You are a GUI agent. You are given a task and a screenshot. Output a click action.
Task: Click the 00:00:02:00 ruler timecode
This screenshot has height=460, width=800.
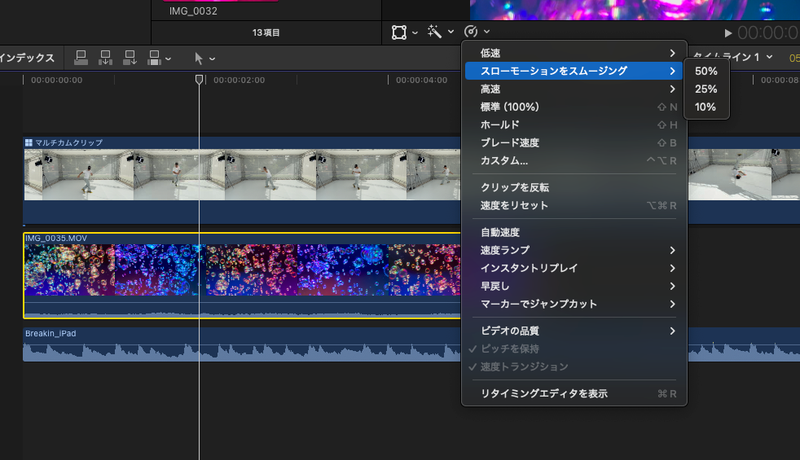pyautogui.click(x=239, y=80)
